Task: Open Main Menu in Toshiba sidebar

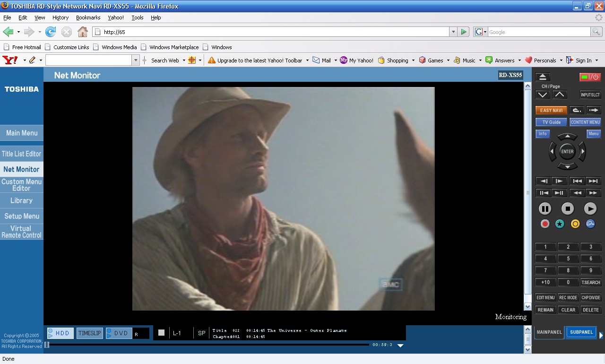Action: tap(22, 133)
